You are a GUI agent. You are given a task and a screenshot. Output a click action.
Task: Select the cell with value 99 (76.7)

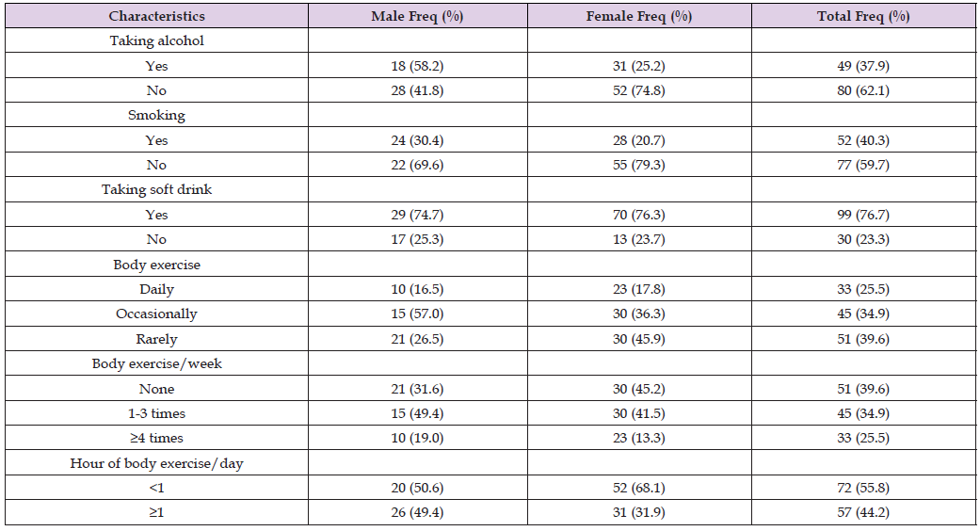coord(863,215)
